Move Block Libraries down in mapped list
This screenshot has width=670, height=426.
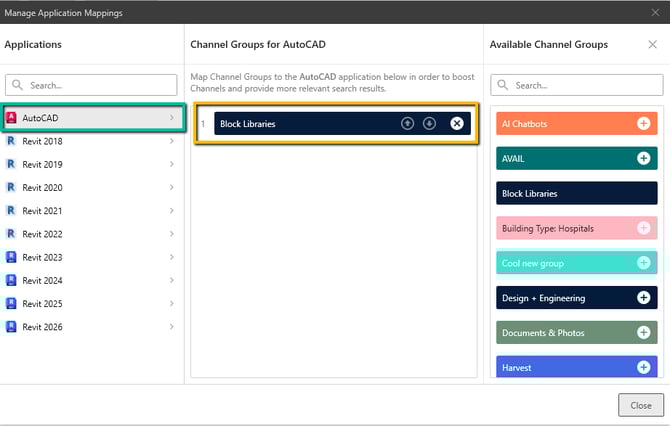pyautogui.click(x=429, y=123)
